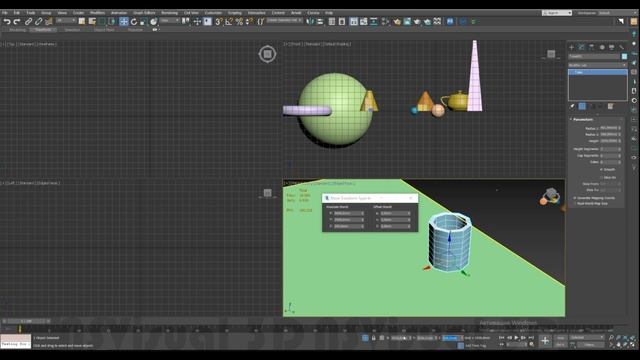Image resolution: width=640 pixels, height=360 pixels.
Task: Select the tube object in perspective viewport
Action: 449,242
